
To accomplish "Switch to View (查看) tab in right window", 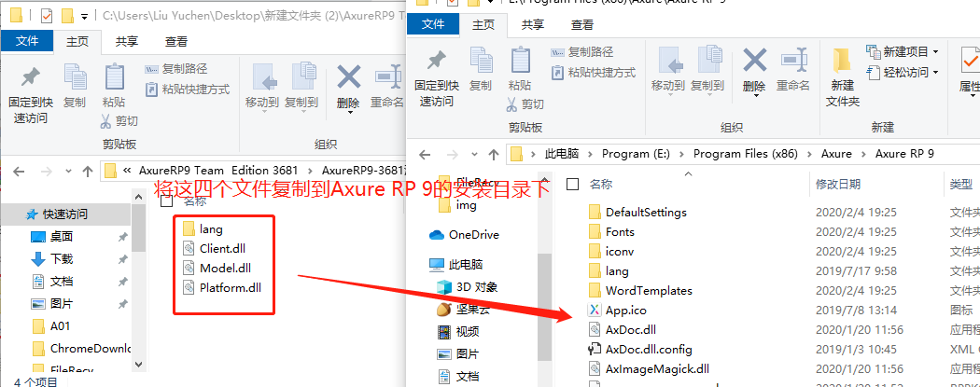I will tap(581, 24).
